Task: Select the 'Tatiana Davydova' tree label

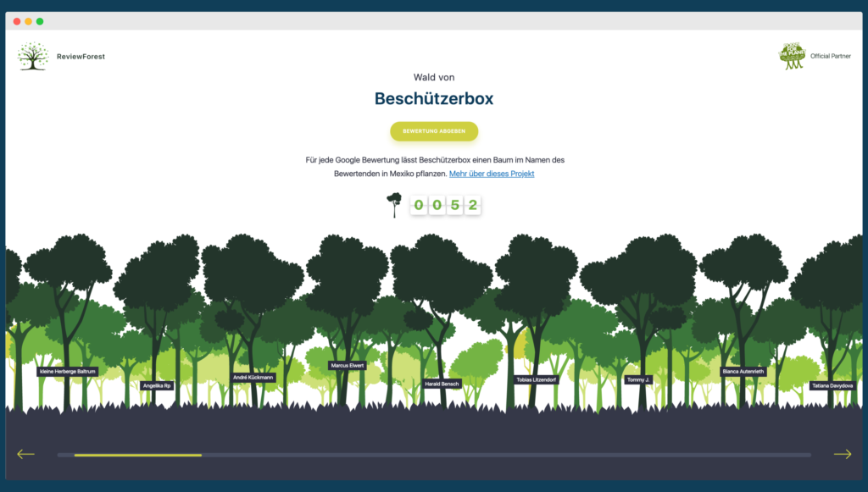Action: pos(832,386)
